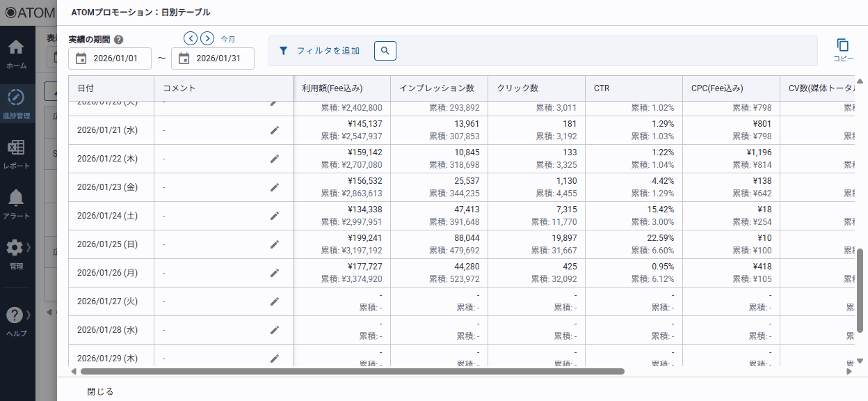Open the start date picker 2026/01/01
This screenshot has height=401, width=868.
110,58
